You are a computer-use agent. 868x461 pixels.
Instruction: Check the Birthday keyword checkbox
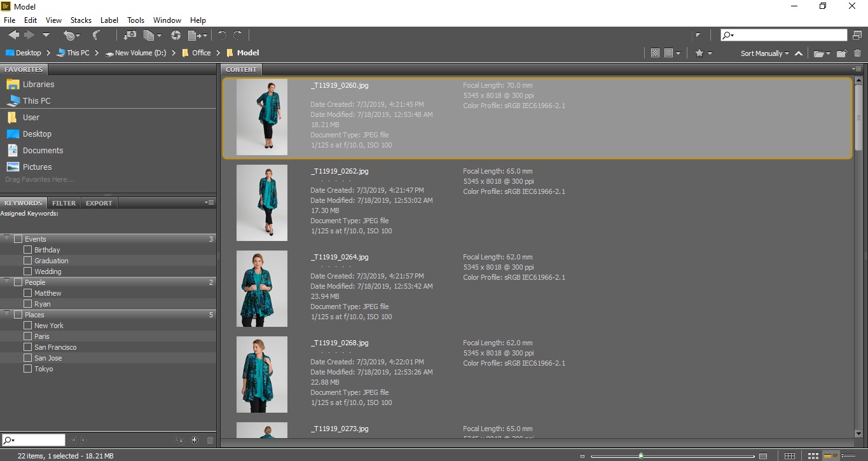tap(27, 250)
